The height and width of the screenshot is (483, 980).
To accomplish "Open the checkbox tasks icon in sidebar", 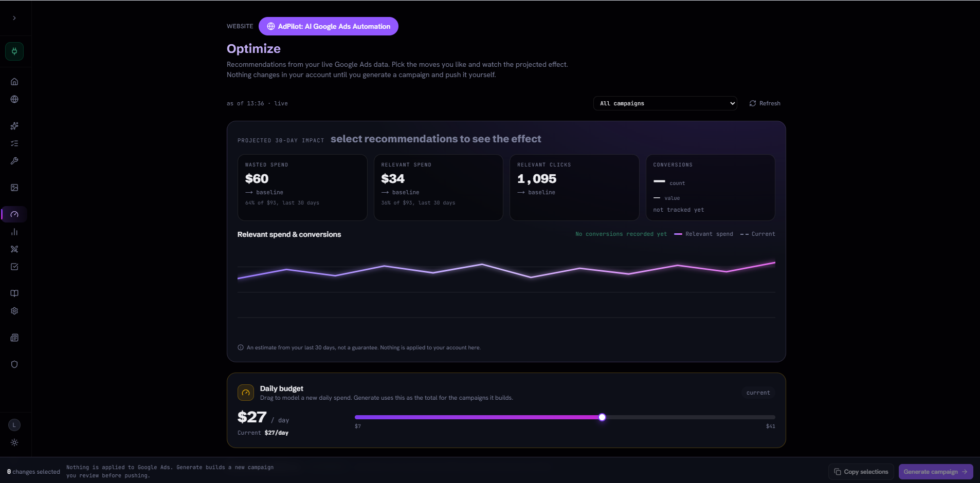I will click(x=14, y=267).
